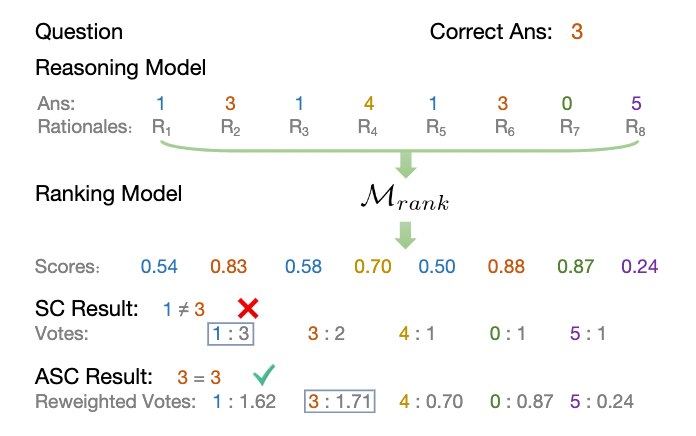This screenshot has height=436, width=696.
Task: Select rationale R1
Action: 161,127
